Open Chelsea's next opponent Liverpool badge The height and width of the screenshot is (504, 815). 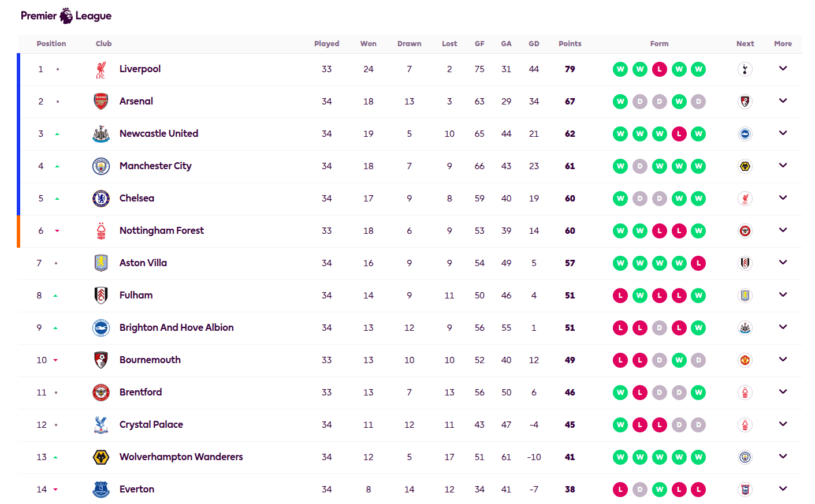[745, 199]
